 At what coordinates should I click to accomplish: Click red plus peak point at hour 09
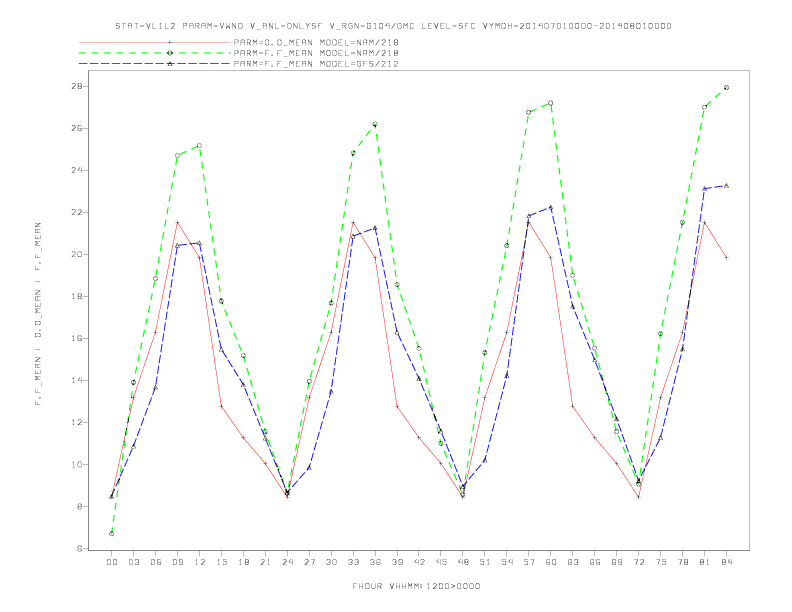(x=177, y=223)
